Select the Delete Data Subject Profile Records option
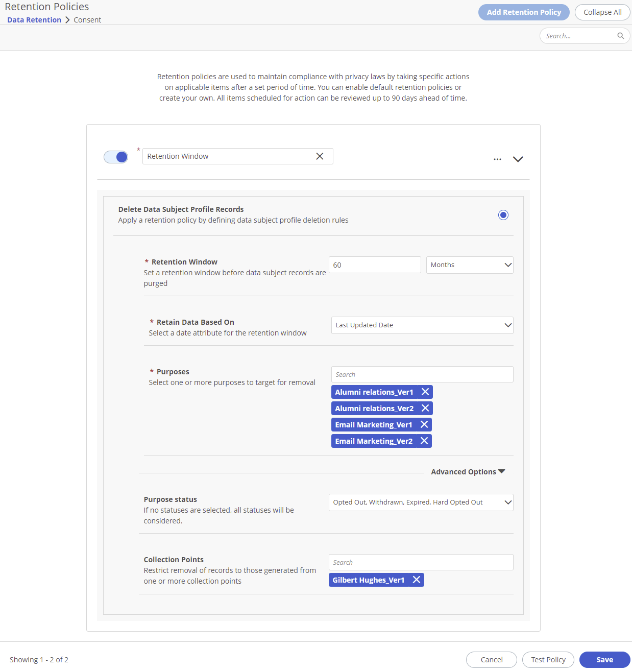632x672 pixels. (503, 215)
